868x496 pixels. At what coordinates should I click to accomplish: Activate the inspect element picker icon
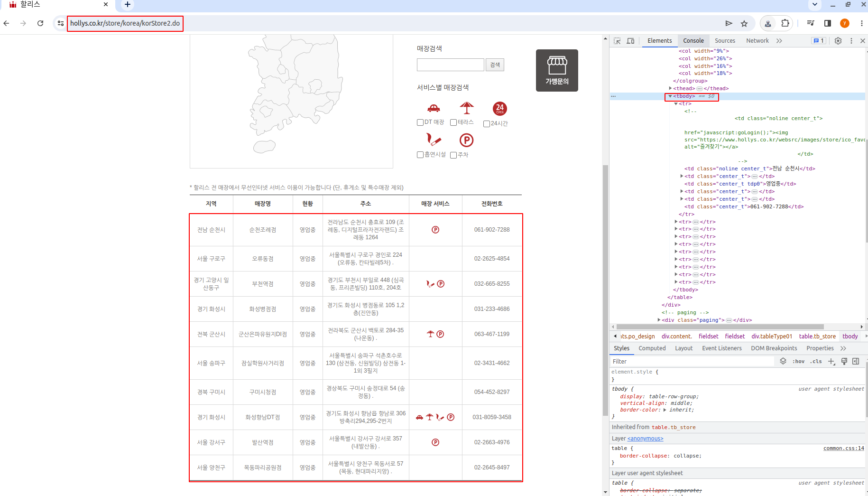click(x=617, y=41)
